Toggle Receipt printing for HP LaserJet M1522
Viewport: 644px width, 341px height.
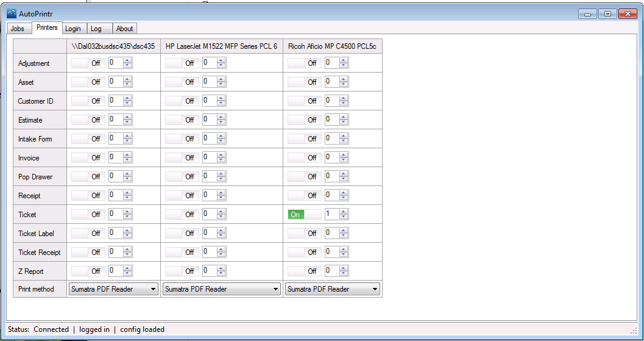(182, 196)
